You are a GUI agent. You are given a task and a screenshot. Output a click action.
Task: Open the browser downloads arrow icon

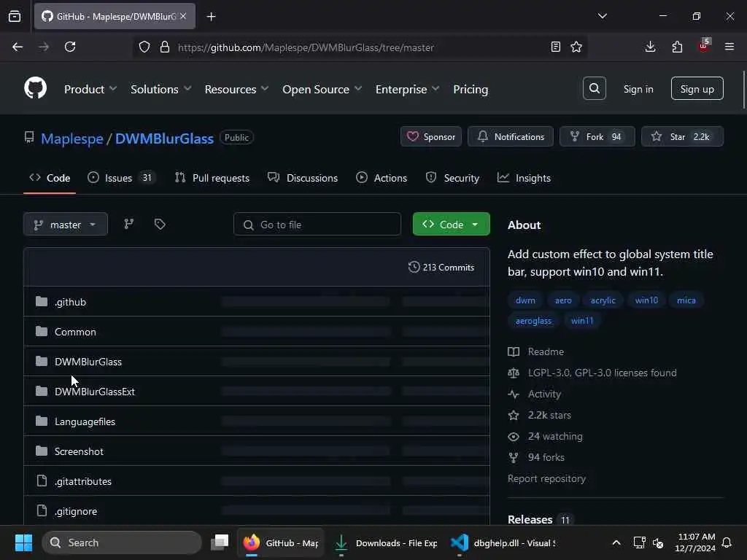[650, 47]
